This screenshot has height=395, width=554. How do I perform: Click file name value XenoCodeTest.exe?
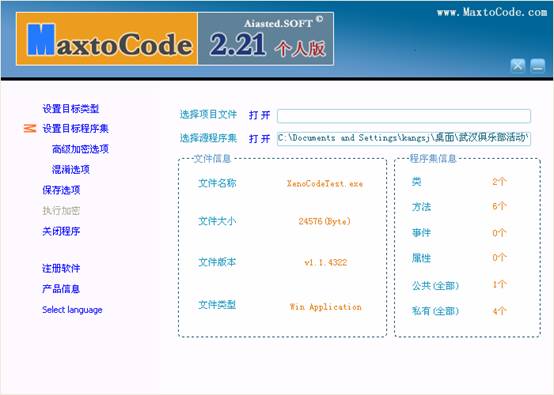[325, 183]
